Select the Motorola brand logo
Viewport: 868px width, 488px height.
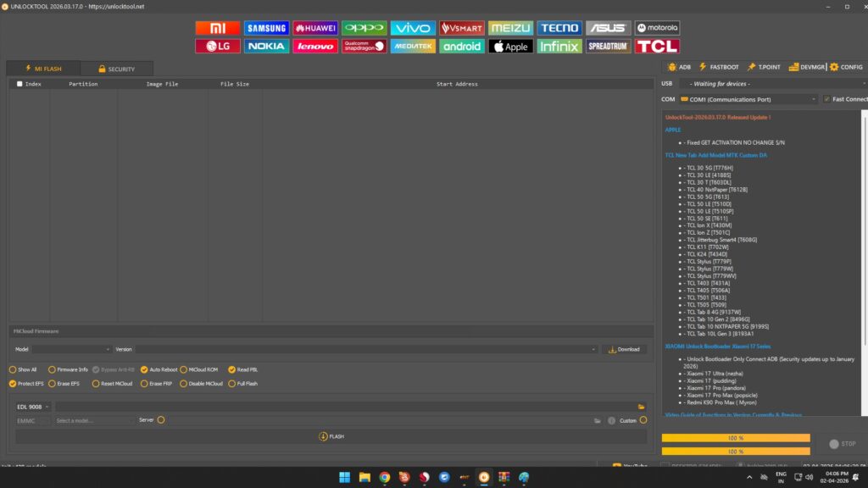point(657,28)
